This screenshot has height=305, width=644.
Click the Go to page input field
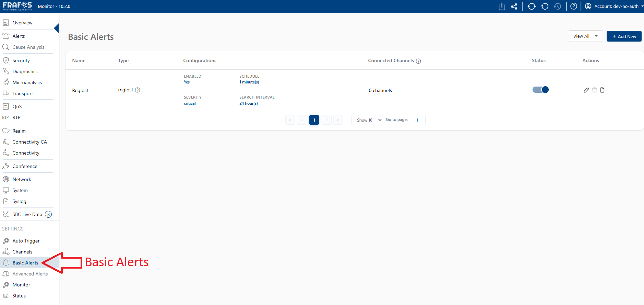417,120
